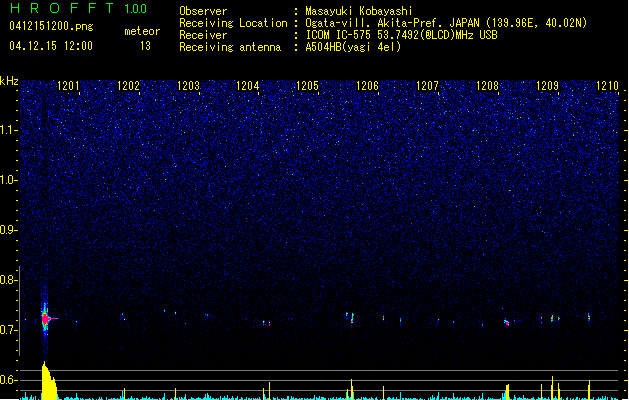Click the time marker 1205

(307, 86)
